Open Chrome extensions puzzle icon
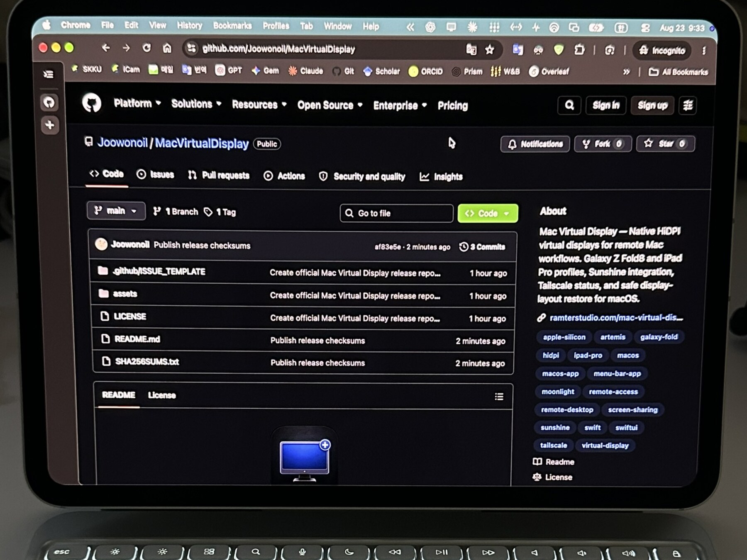 coord(579,50)
